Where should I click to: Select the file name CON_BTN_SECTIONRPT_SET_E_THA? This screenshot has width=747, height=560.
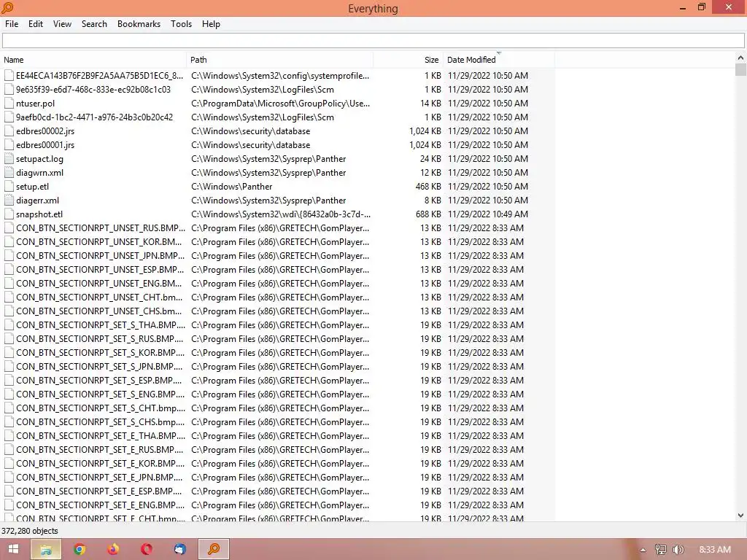101,436
